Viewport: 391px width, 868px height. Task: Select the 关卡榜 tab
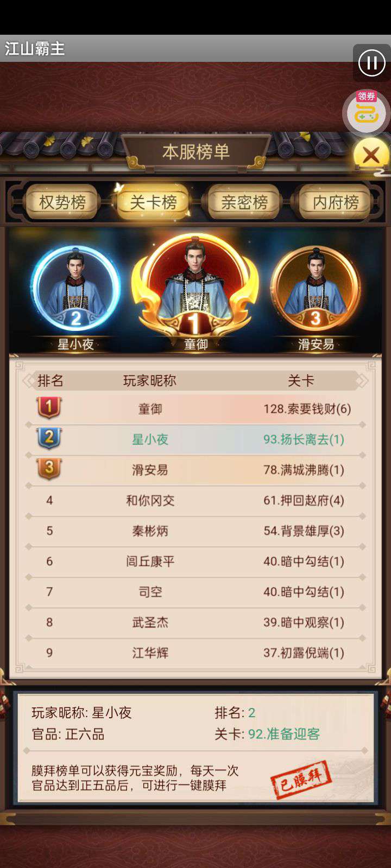click(153, 202)
